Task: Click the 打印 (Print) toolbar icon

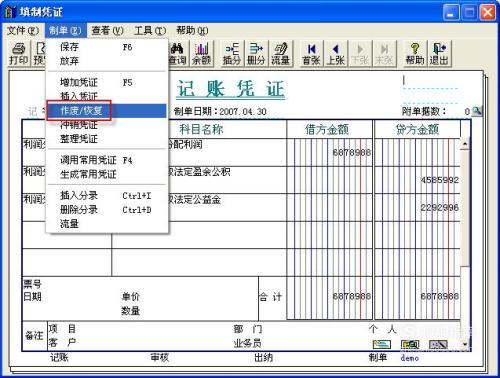Action: [x=19, y=54]
